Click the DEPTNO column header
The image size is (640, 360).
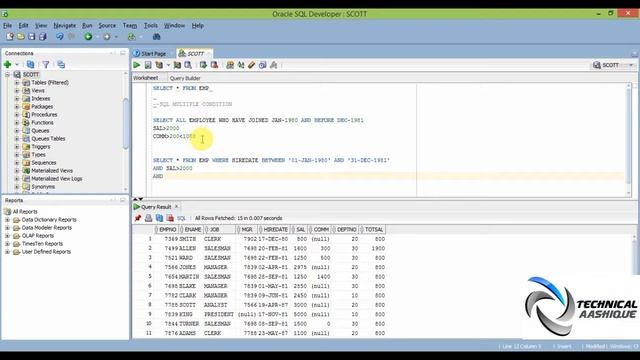(346, 230)
